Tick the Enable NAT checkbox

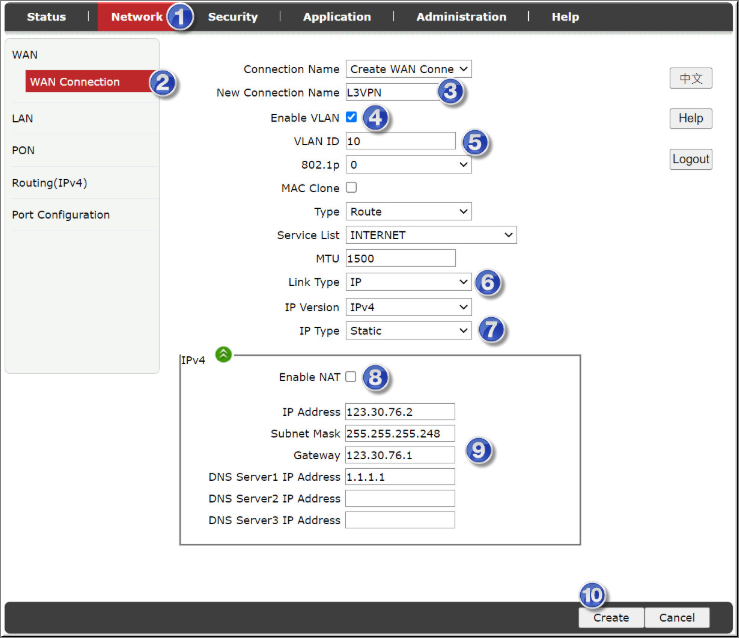coord(351,377)
